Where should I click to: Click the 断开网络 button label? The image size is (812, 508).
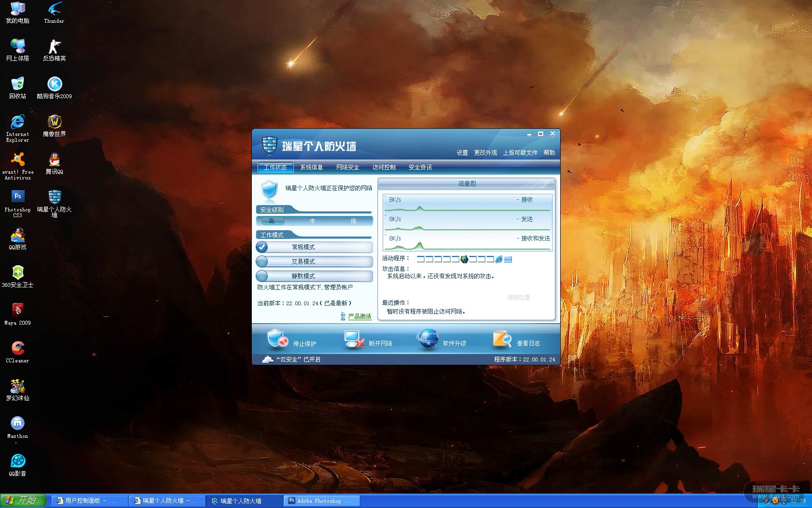tap(380, 344)
